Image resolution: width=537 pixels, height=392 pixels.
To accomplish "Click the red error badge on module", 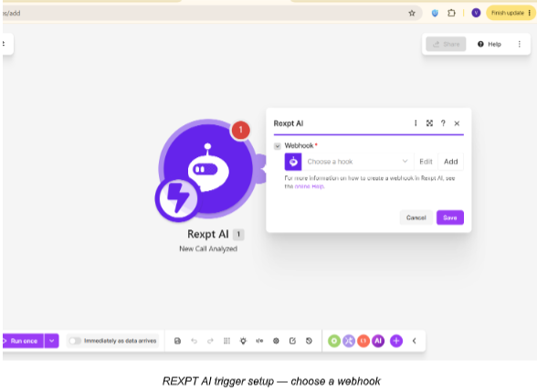I will coord(240,130).
